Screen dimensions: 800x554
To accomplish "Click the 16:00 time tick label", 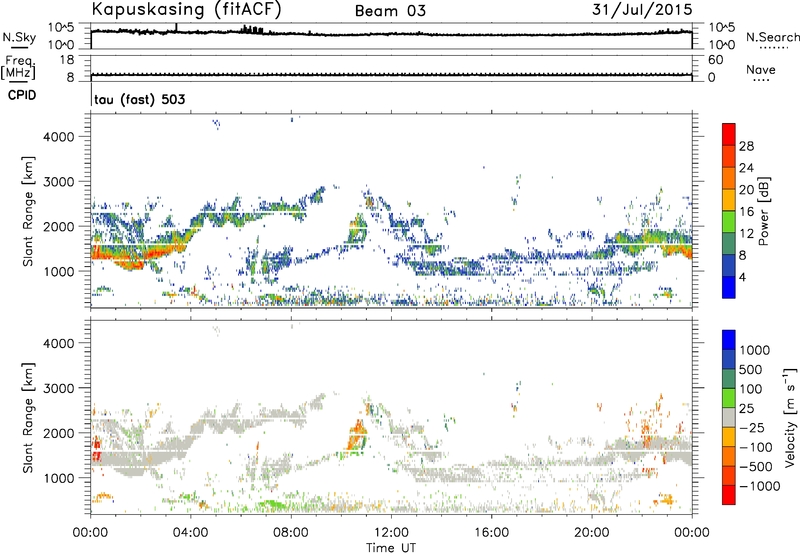I will 491,533.
